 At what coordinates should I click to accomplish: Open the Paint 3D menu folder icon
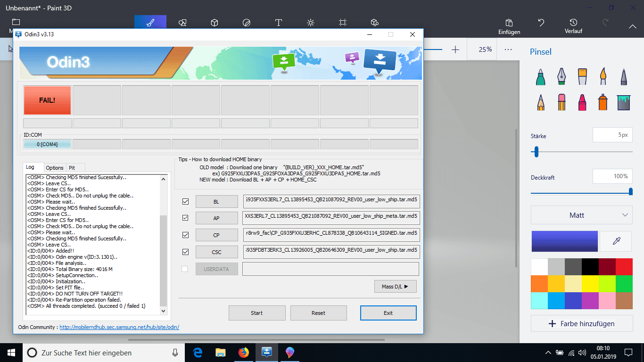pyautogui.click(x=16, y=22)
